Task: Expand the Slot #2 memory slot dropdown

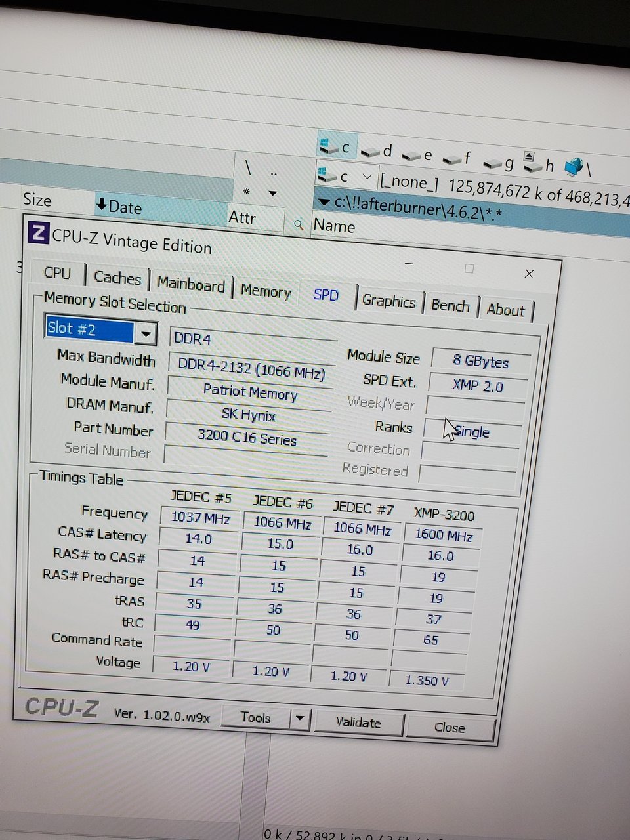Action: pyautogui.click(x=146, y=334)
